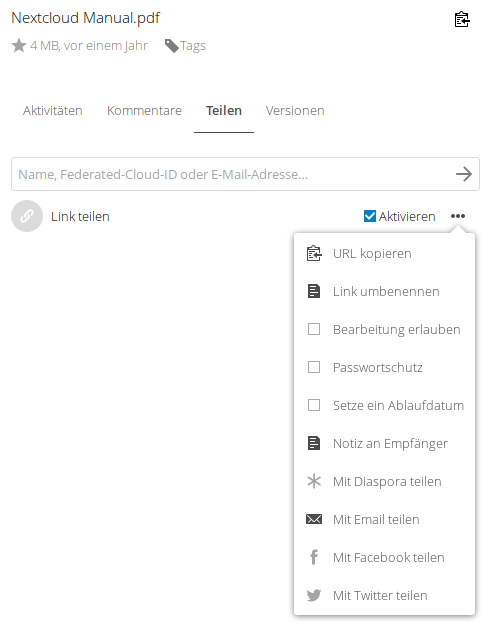The image size is (489, 627).
Task: Choose Link umbenennen from the menu
Action: pos(384,292)
